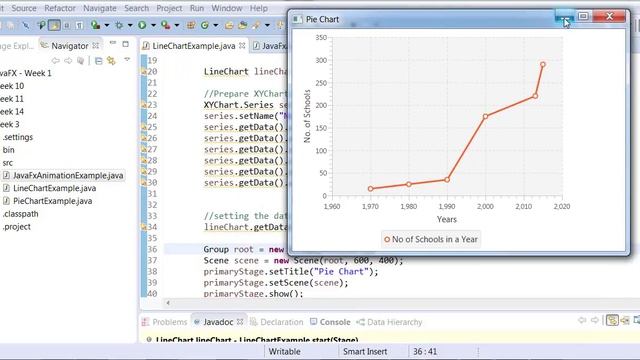This screenshot has height=360, width=640.
Task: Click the 'Smart Insert' status bar entry
Action: [x=365, y=351]
